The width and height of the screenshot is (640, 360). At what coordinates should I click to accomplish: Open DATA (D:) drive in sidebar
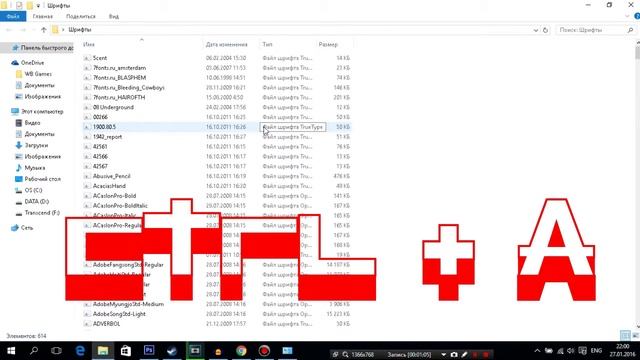pos(37,201)
